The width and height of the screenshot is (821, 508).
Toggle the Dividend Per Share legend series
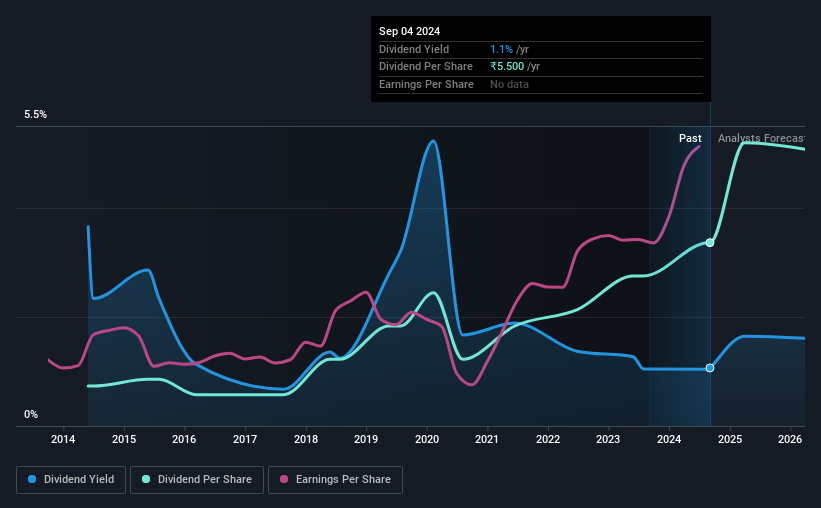[x=197, y=480]
